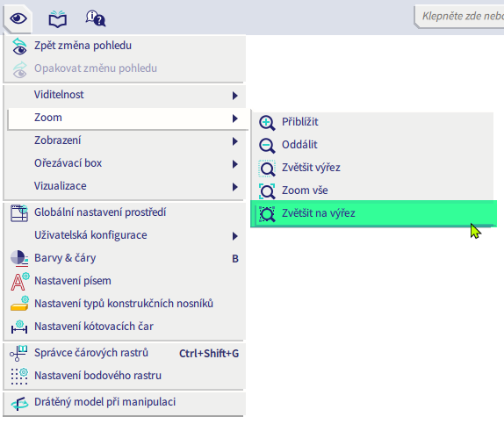Image resolution: width=504 pixels, height=424 pixels.
Task: Expand the Viditelnost submenu arrow
Action: tap(235, 96)
